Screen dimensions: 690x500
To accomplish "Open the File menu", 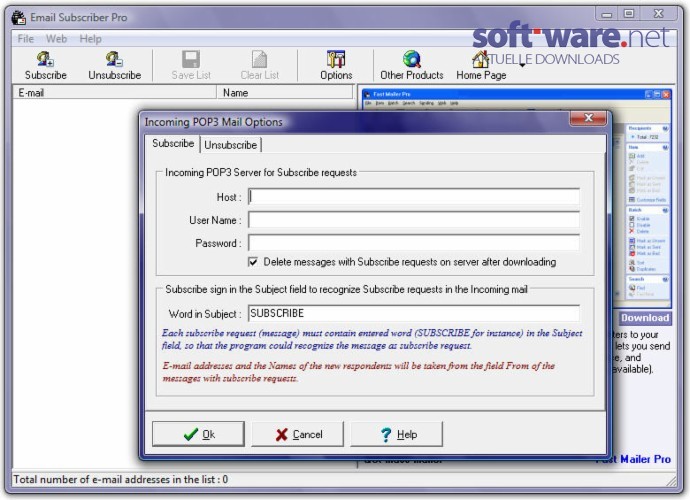I will (26, 39).
